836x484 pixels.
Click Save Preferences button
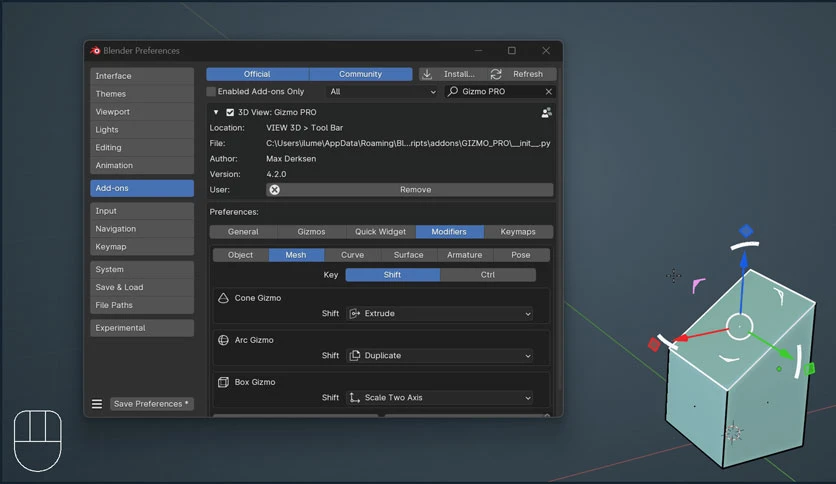(151, 404)
